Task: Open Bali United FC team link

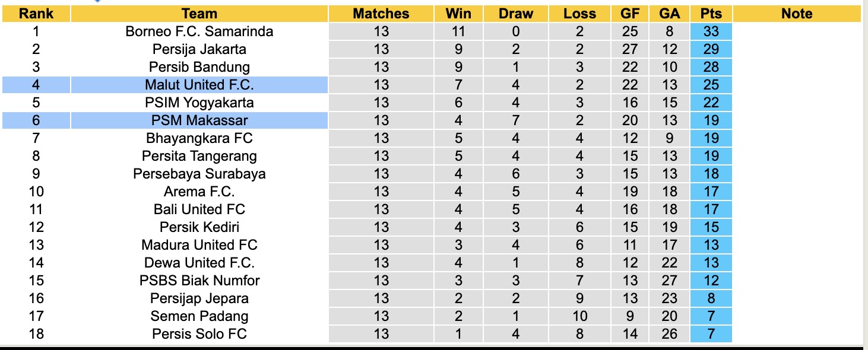Action: (199, 209)
